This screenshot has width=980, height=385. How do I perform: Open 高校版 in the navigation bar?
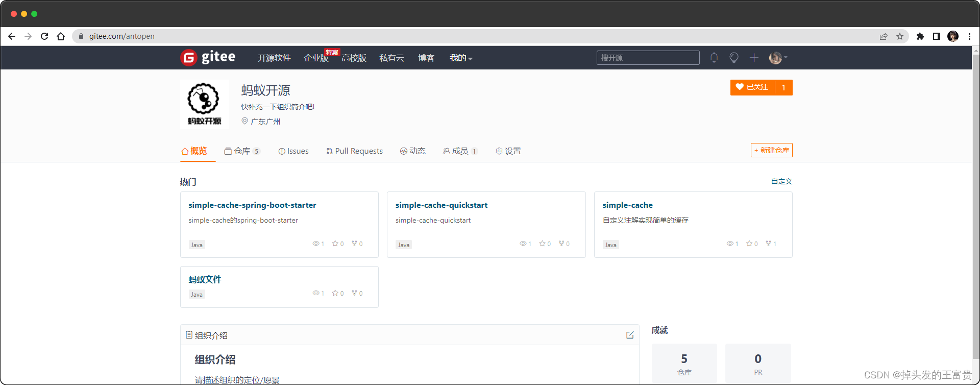(354, 58)
